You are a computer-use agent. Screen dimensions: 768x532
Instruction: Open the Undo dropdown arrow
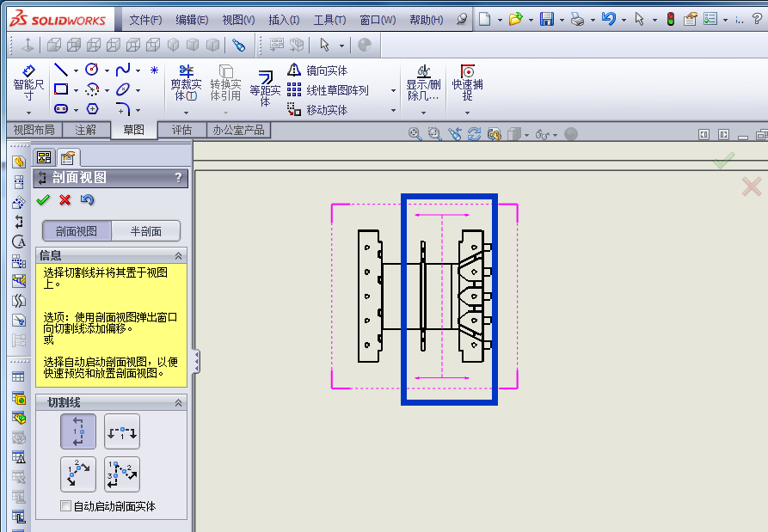[x=624, y=20]
